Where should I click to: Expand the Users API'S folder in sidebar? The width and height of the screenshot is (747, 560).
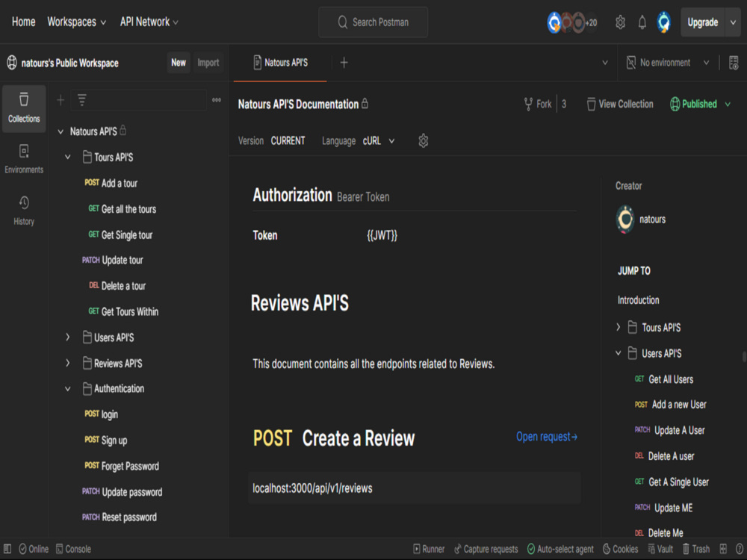[x=68, y=337]
